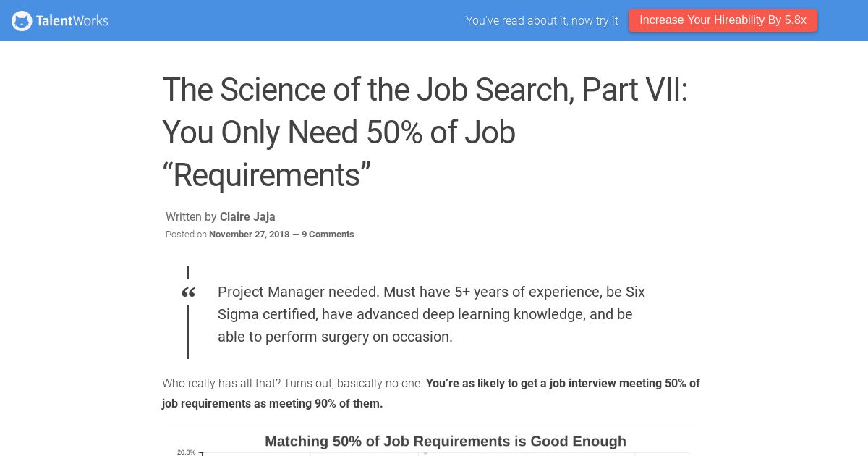Viewport: 868px width, 456px height.
Task: Click the "Posted on" label
Action: [x=186, y=234]
